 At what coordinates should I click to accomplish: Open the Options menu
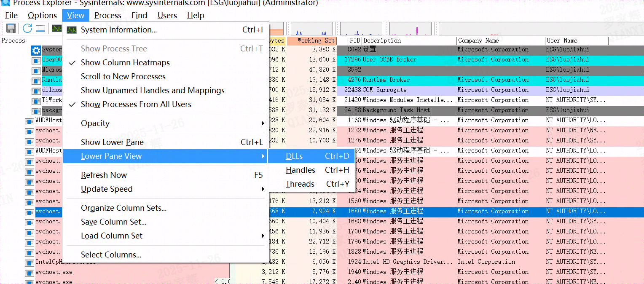coord(42,16)
